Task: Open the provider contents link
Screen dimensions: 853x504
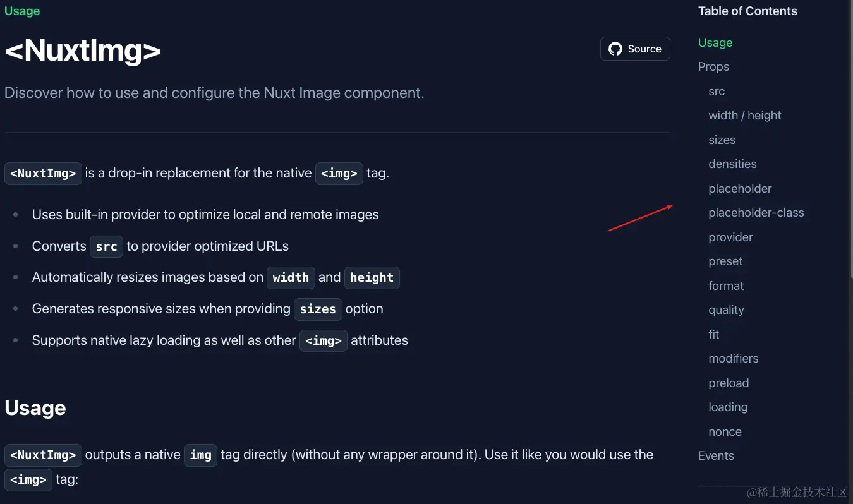Action: point(730,237)
